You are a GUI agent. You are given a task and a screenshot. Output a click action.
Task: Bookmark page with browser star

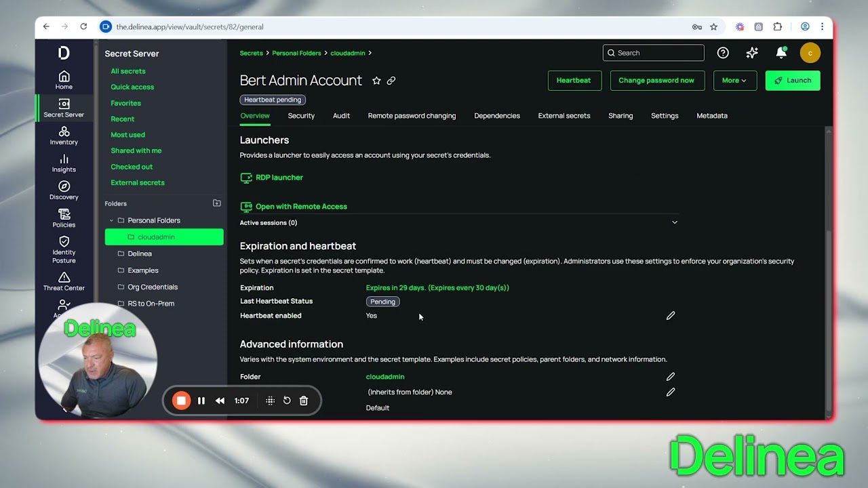coord(713,27)
